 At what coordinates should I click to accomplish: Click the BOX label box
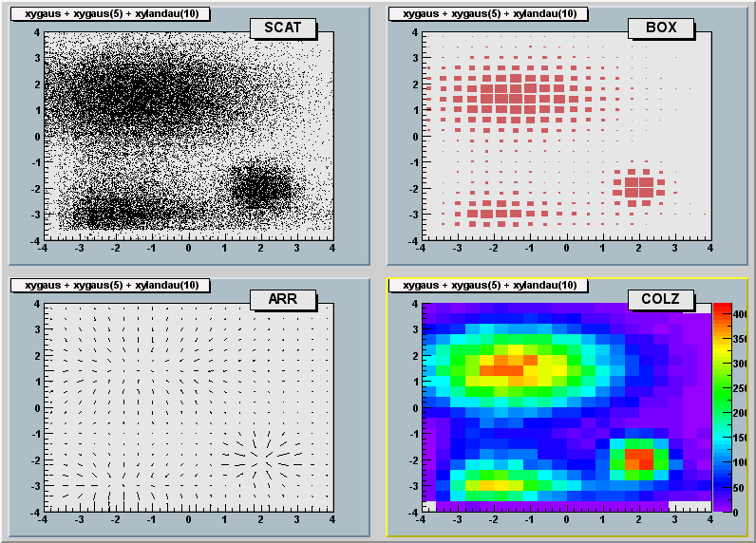(x=660, y=28)
